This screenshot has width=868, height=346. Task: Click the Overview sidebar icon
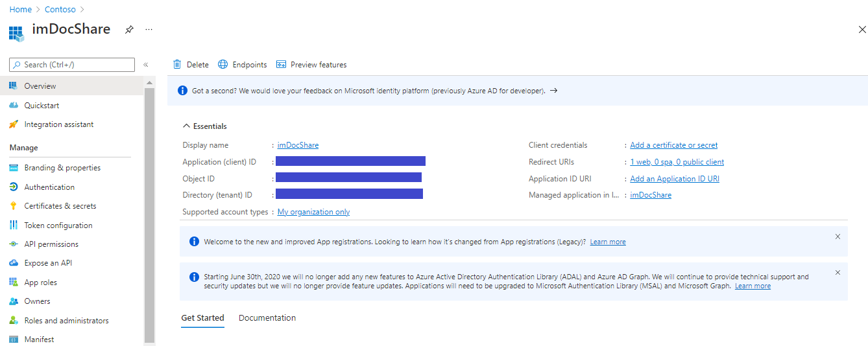[x=13, y=86]
